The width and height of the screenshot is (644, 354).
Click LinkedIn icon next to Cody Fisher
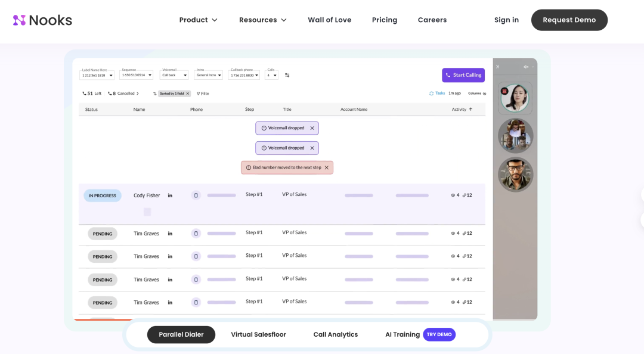click(x=170, y=195)
